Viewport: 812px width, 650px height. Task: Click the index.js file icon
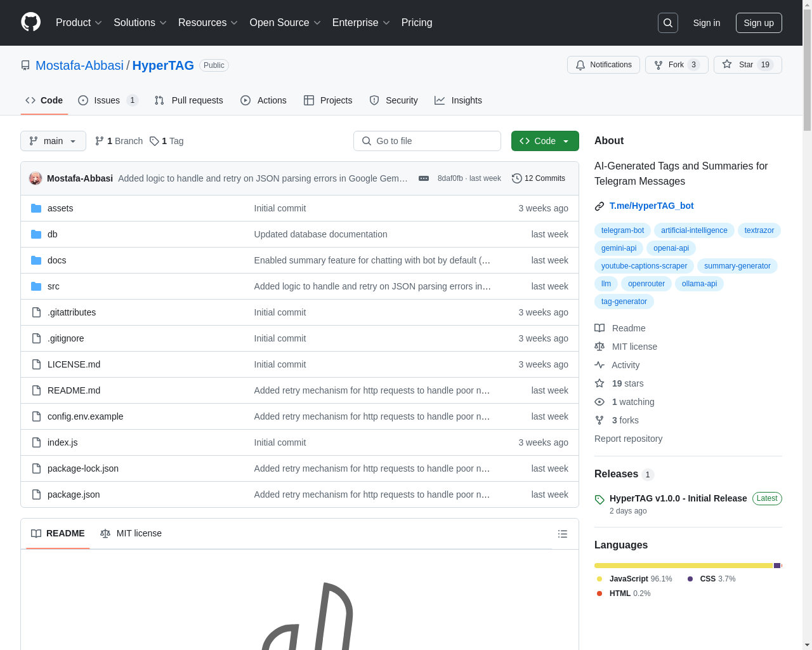click(x=36, y=442)
